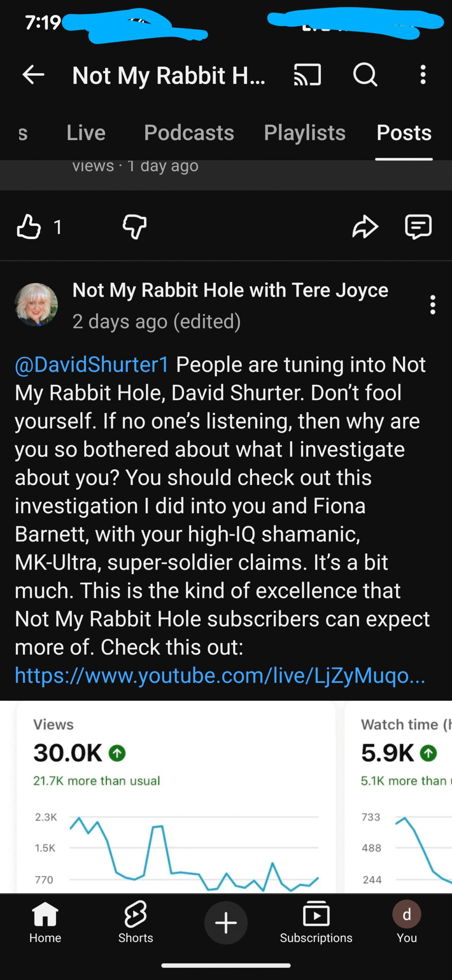
Task: Open the channel search magnifier
Action: (365, 74)
